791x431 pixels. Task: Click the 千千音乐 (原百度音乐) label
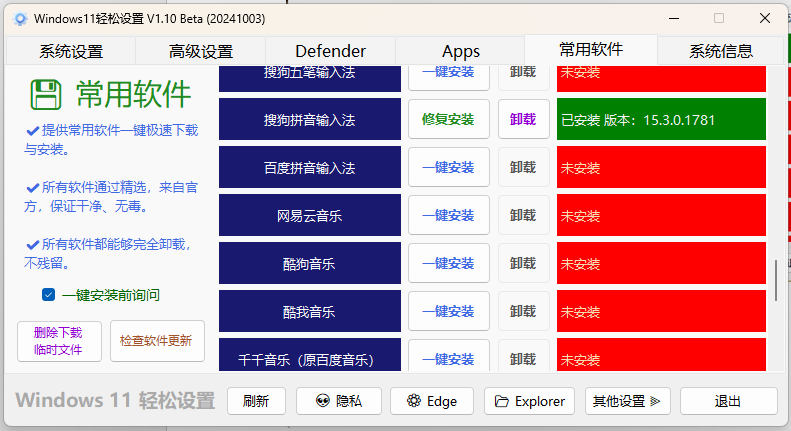[310, 355]
